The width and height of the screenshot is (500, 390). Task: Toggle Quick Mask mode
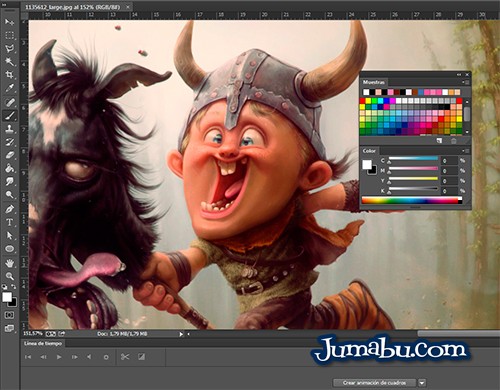pos(9,315)
